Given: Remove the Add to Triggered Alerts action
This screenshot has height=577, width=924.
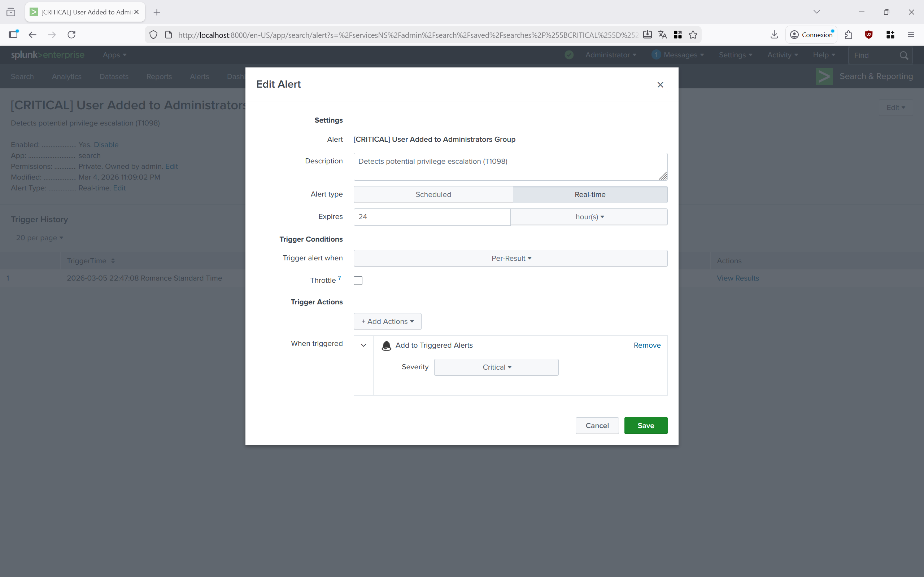Looking at the screenshot, I should 647,345.
